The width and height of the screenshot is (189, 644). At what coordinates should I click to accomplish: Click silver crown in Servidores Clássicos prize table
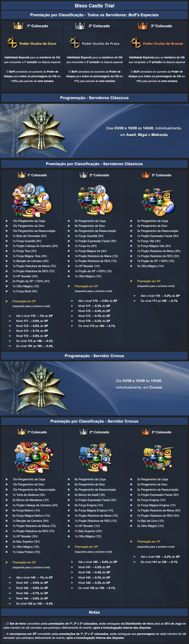[83, 175]
